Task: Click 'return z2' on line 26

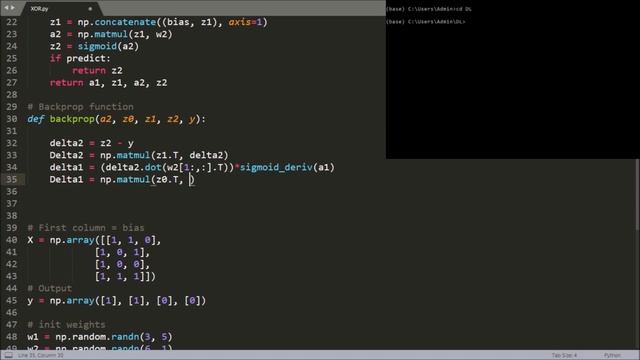Action: click(97, 71)
